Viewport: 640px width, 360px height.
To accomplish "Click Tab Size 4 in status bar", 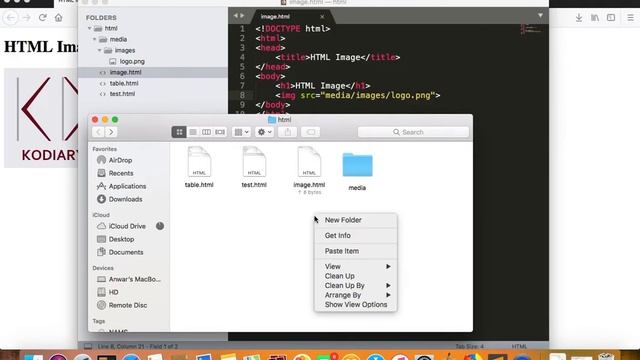I will click(469, 347).
